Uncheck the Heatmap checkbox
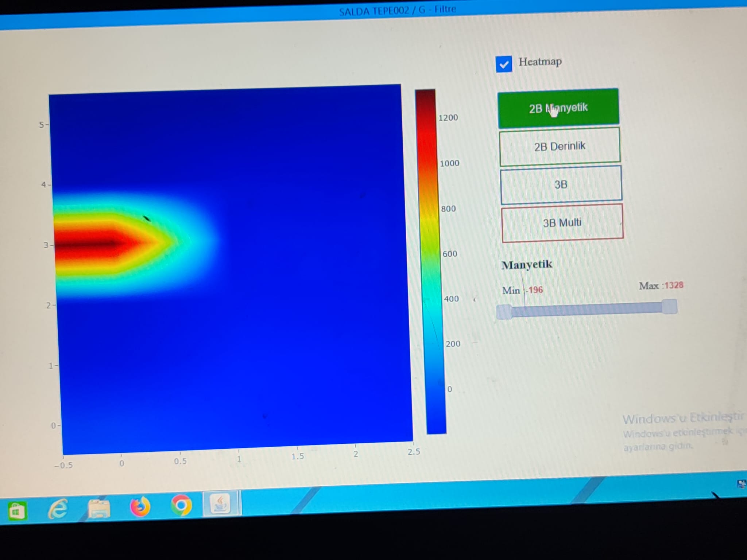Viewport: 747px width, 560px height. click(504, 65)
